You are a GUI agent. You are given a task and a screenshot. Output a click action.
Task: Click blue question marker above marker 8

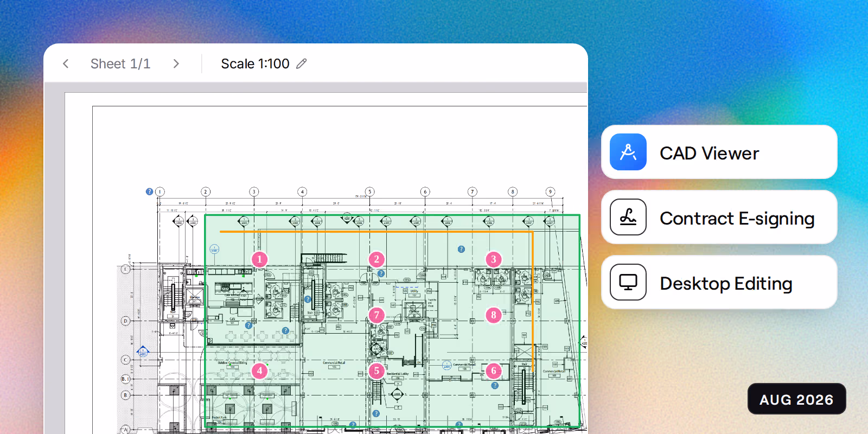[x=461, y=249]
